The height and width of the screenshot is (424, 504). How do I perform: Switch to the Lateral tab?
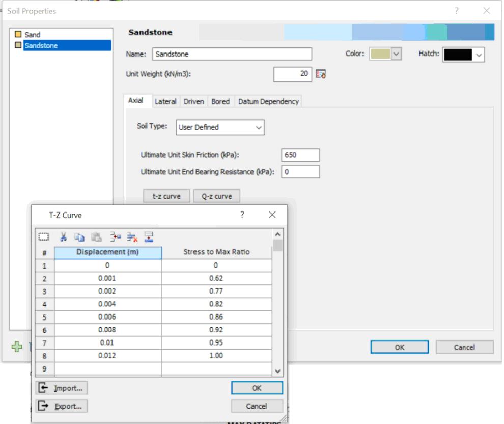click(165, 101)
